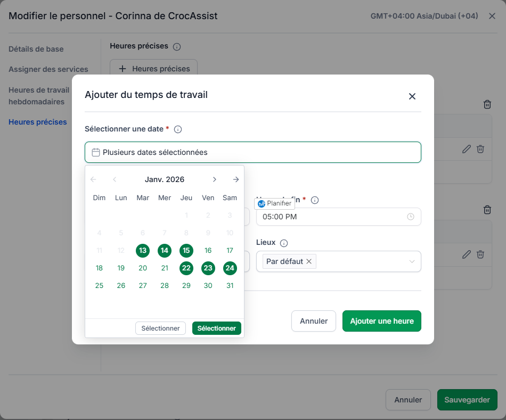Click info icon next to end time label
Viewport: 506px width, 420px height.
[x=315, y=200]
